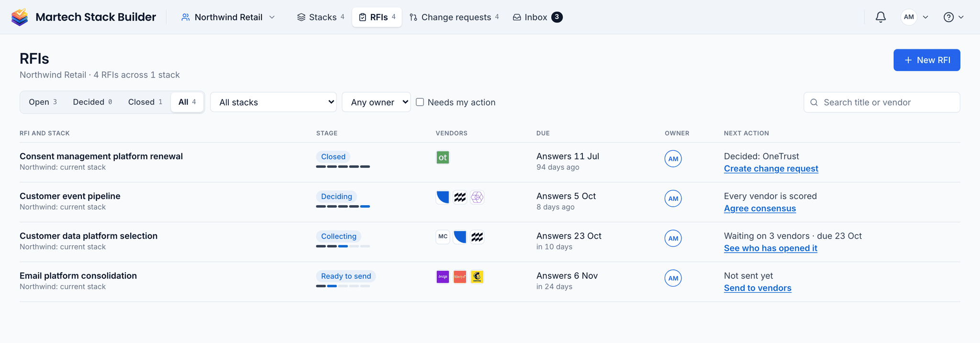This screenshot has width=980, height=343.
Task: Expand the account menu chevron beside AM
Action: (x=925, y=17)
